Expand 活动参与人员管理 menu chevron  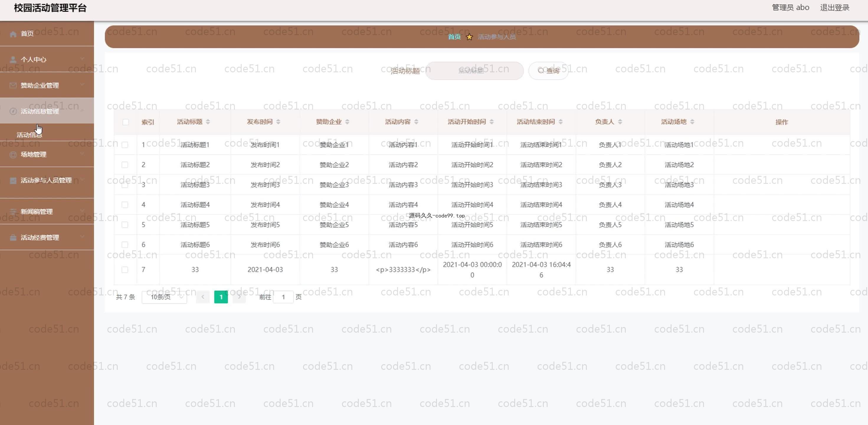82,180
